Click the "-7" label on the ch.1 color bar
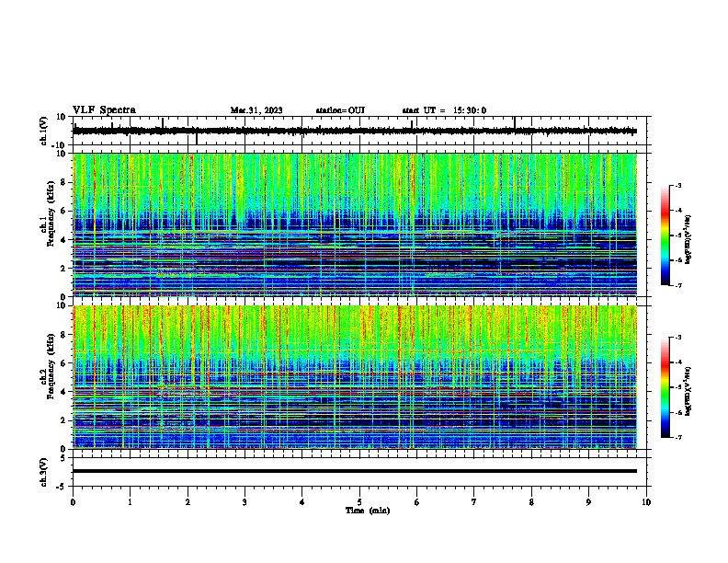This screenshot has width=728, height=563. pyautogui.click(x=677, y=285)
